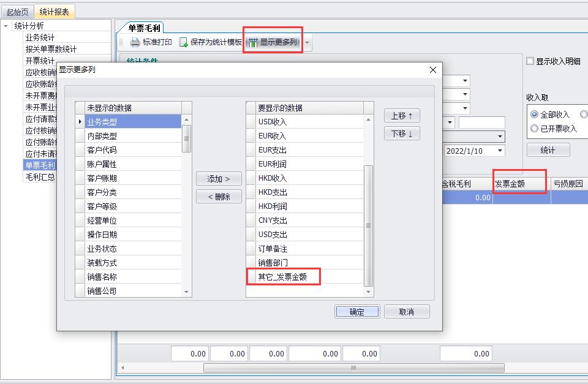588x384 pixels.
Task: Enable the 显示收入明细 checkbox
Action: [530, 61]
